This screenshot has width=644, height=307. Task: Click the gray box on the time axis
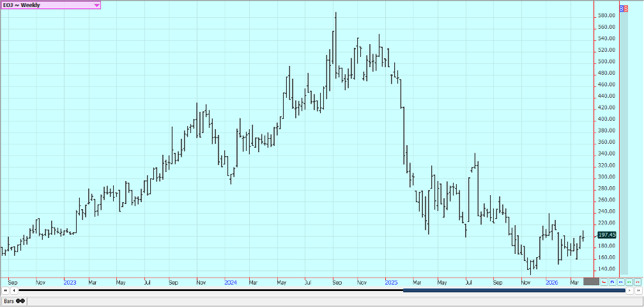tap(591, 281)
